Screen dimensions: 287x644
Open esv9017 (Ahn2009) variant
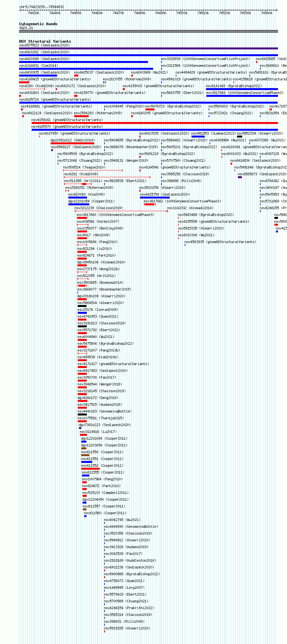click(x=94, y=235)
